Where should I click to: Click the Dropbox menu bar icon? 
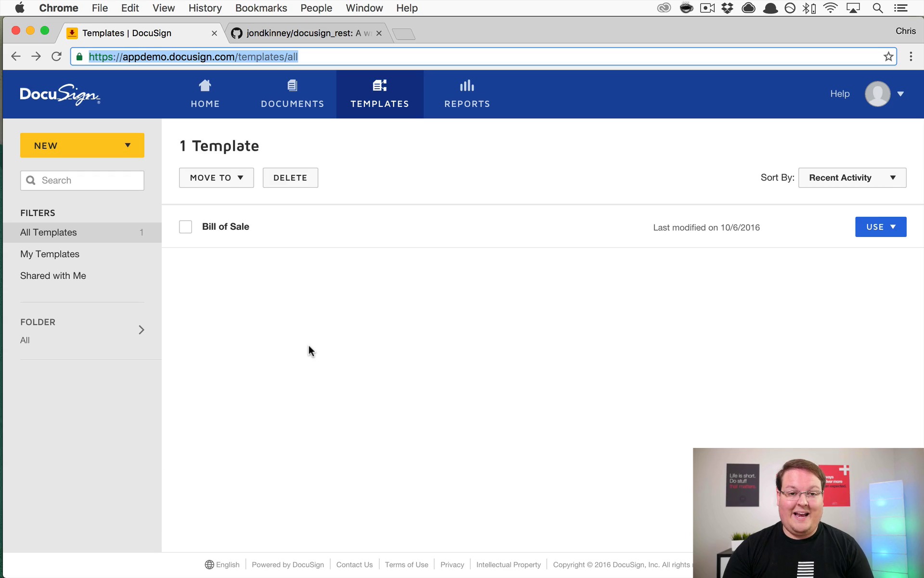point(727,8)
